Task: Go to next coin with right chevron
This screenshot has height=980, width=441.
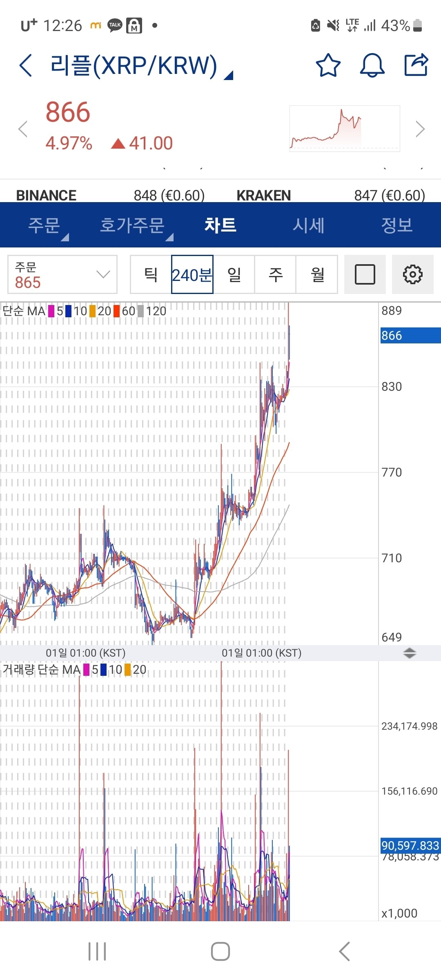Action: (x=420, y=129)
